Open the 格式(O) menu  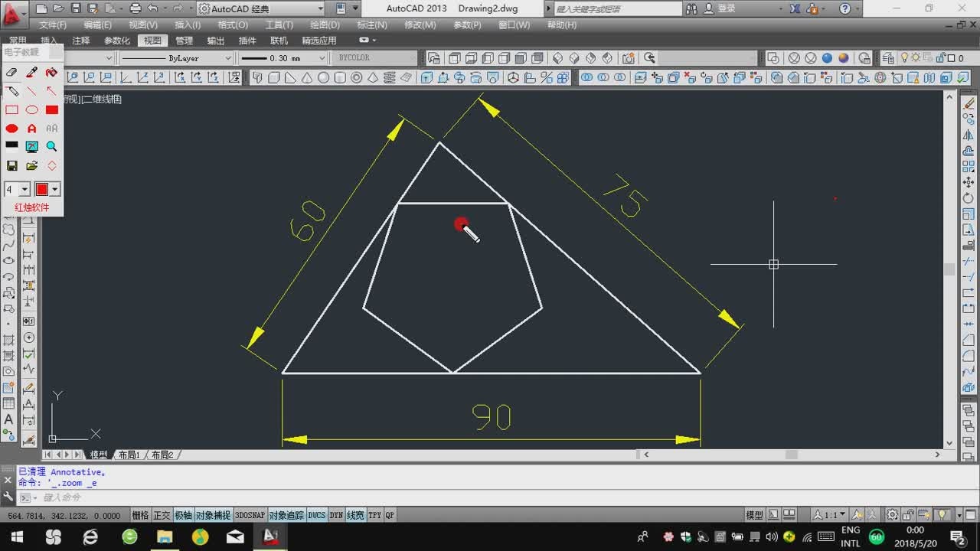pos(233,25)
